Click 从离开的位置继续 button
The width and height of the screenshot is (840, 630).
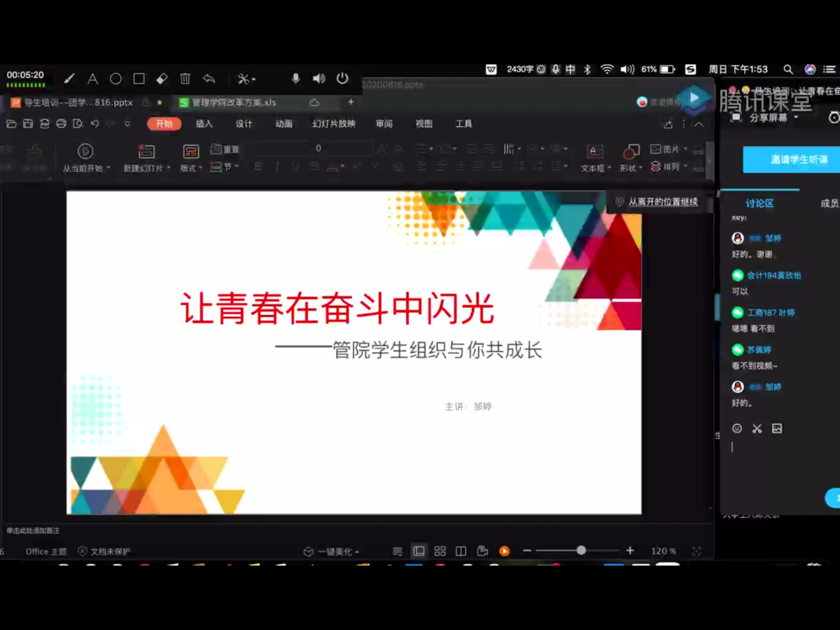662,202
